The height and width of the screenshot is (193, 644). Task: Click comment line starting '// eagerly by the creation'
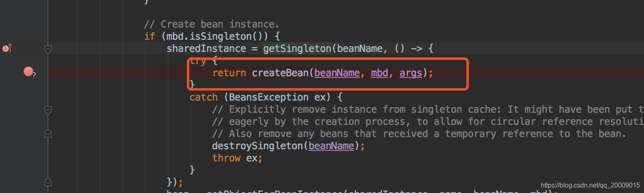tap(428, 122)
